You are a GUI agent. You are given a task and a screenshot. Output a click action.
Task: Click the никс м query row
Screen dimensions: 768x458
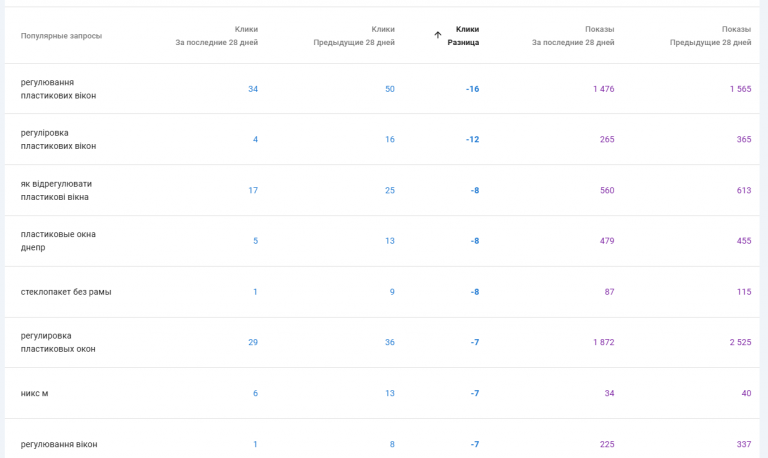pos(34,393)
